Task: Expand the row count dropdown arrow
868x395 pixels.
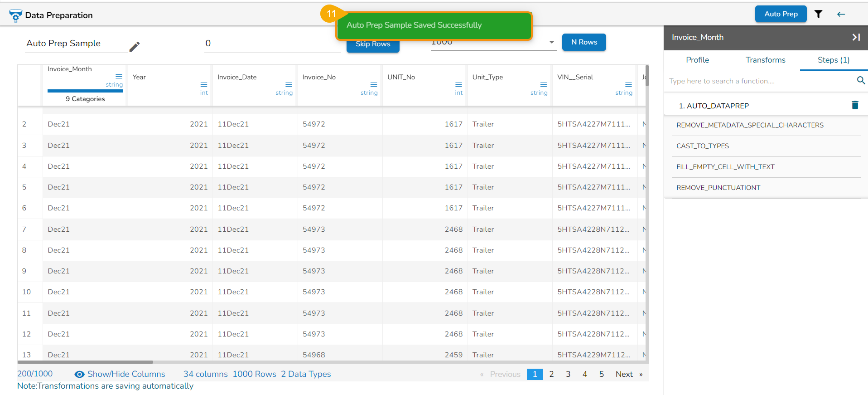Action: (x=551, y=42)
